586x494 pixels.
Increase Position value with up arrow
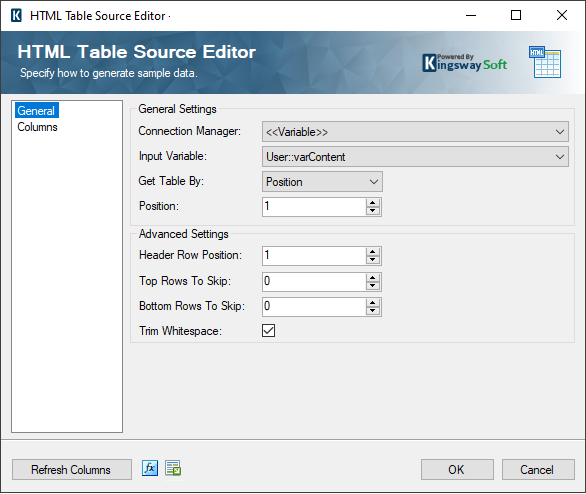[373, 203]
